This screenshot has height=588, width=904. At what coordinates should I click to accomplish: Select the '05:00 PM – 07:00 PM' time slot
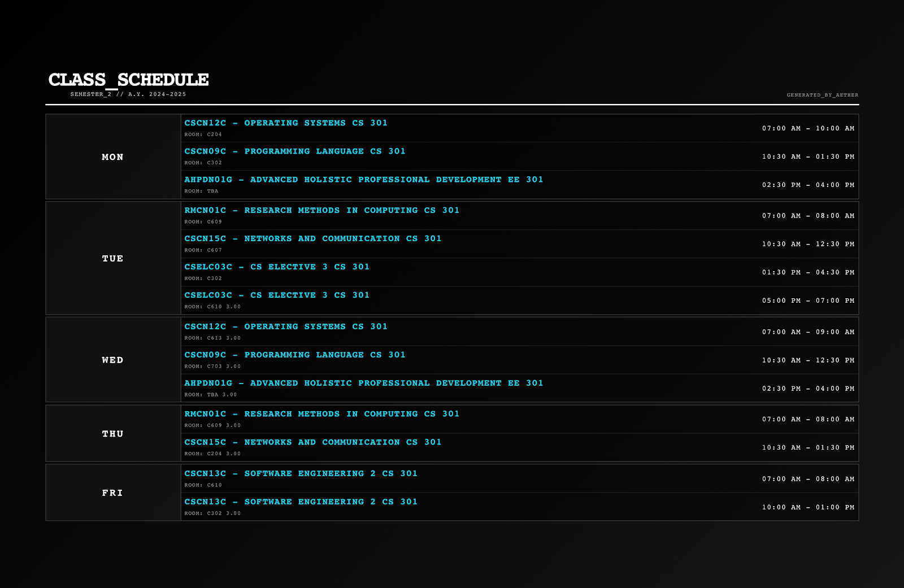click(x=808, y=300)
